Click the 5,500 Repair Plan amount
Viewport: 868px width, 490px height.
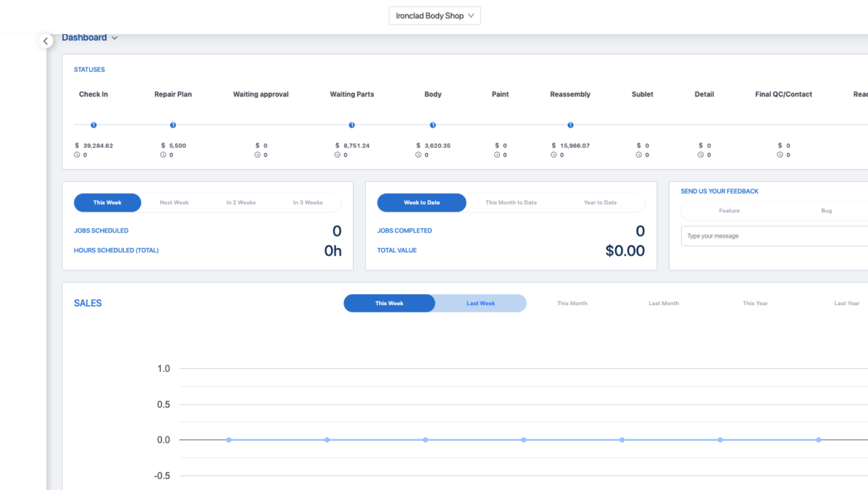pos(178,146)
